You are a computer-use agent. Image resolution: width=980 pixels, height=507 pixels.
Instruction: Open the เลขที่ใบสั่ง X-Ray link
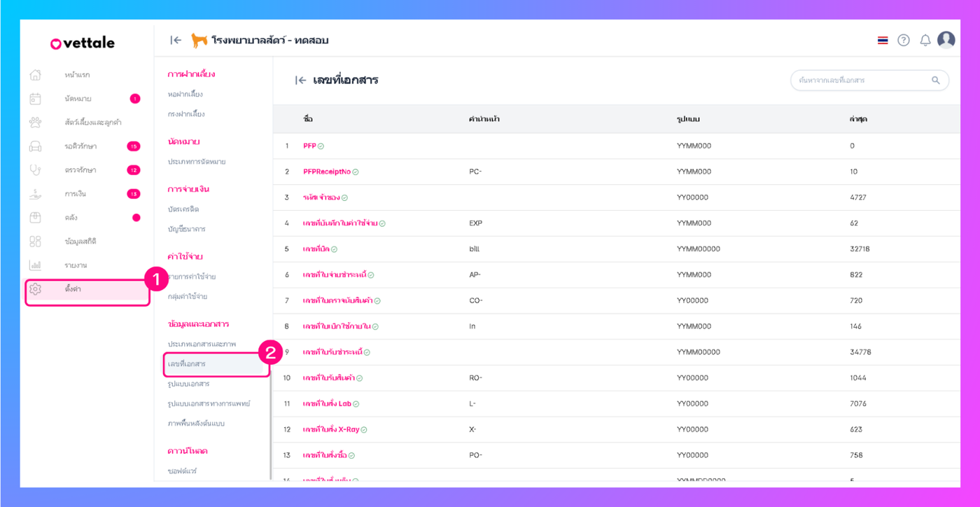(x=331, y=429)
